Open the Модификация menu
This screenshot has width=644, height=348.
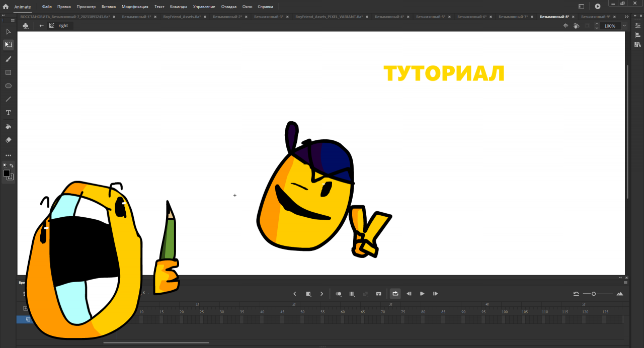click(135, 7)
